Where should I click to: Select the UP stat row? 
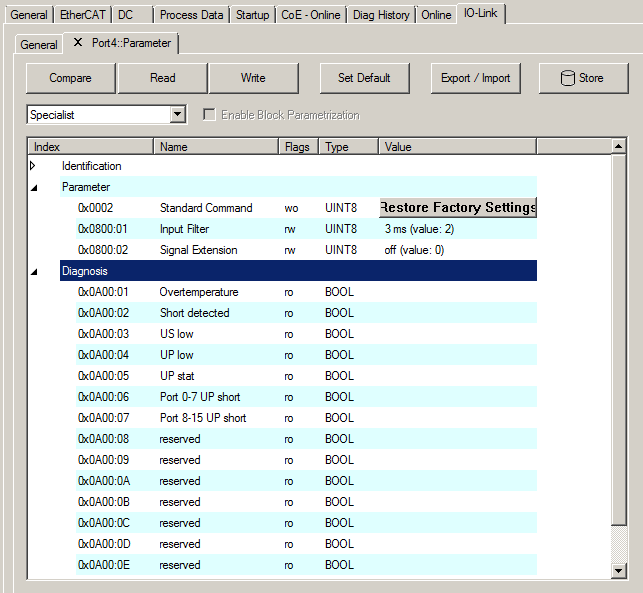[x=307, y=376]
